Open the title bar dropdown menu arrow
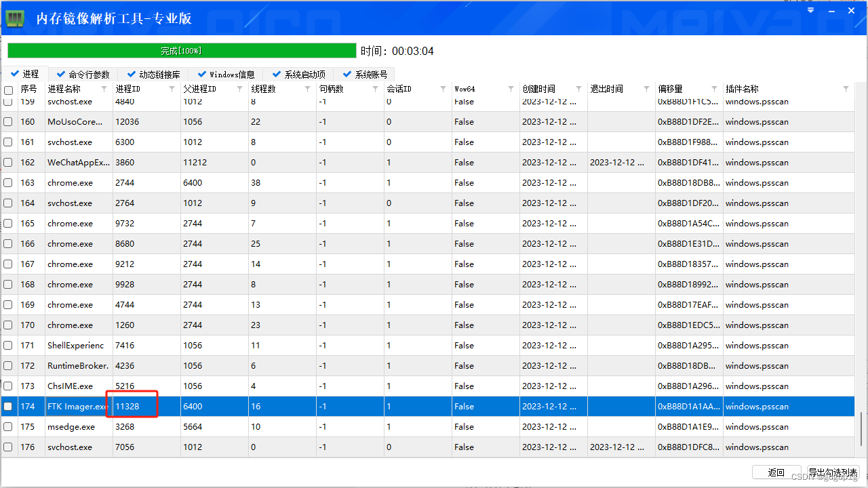This screenshot has width=868, height=488. [x=810, y=10]
